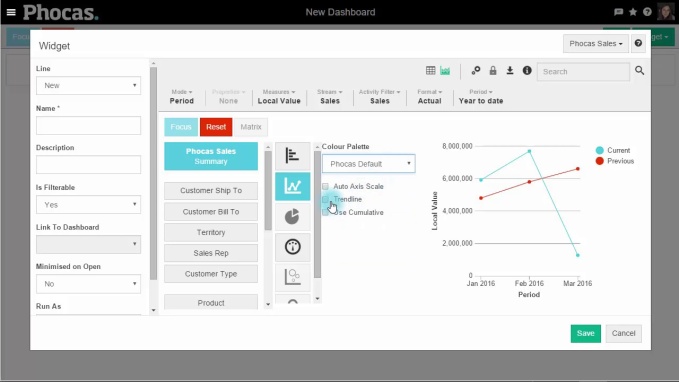679x382 pixels.
Task: Open the Format Actual menu
Action: click(x=430, y=97)
